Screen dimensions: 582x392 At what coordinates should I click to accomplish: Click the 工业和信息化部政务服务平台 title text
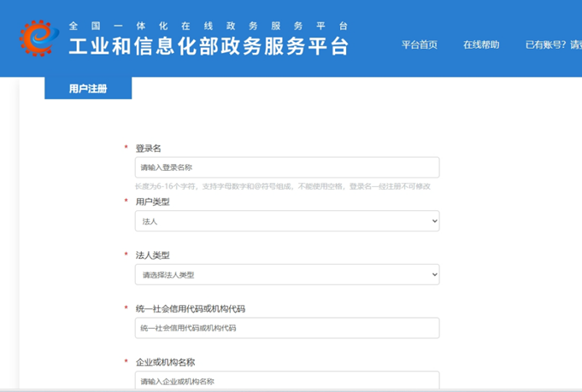[x=209, y=46]
